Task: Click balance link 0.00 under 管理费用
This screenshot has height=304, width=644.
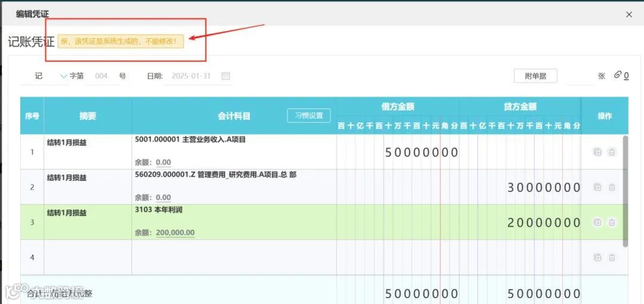Action: point(163,198)
